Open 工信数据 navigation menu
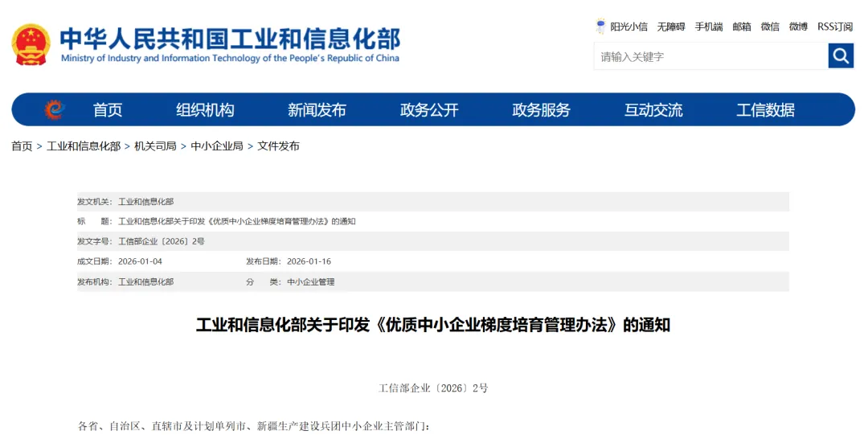The image size is (868, 435). [765, 109]
